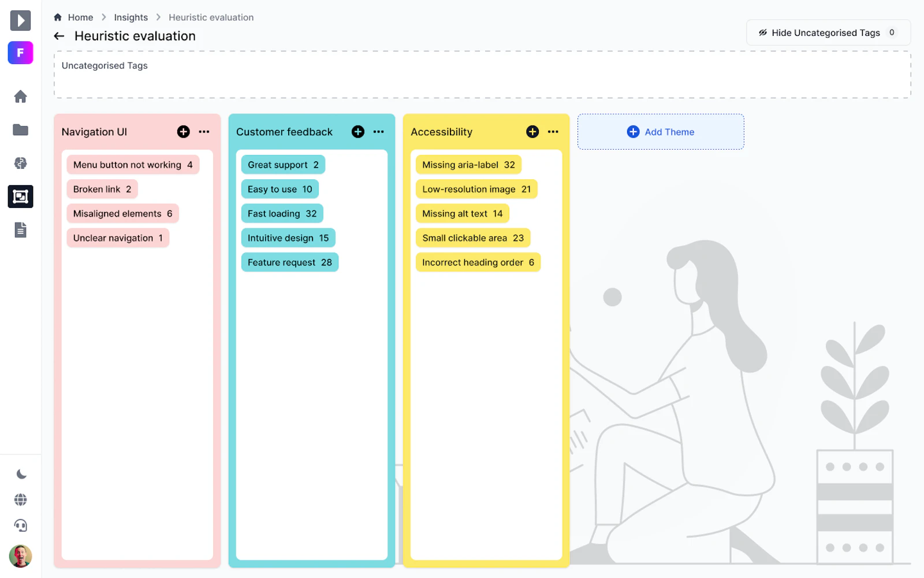Click the back arrow next to Heuristic evaluation

click(x=59, y=36)
